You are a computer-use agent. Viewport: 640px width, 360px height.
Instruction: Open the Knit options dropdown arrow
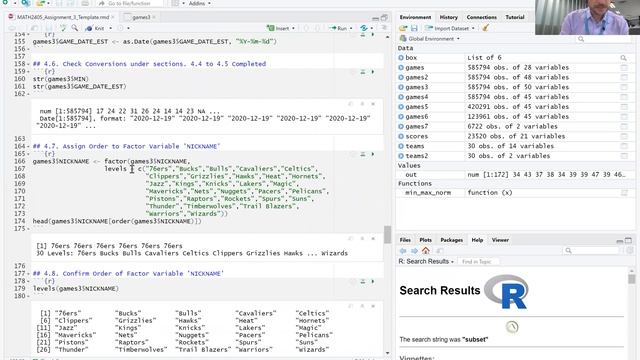click(110, 28)
